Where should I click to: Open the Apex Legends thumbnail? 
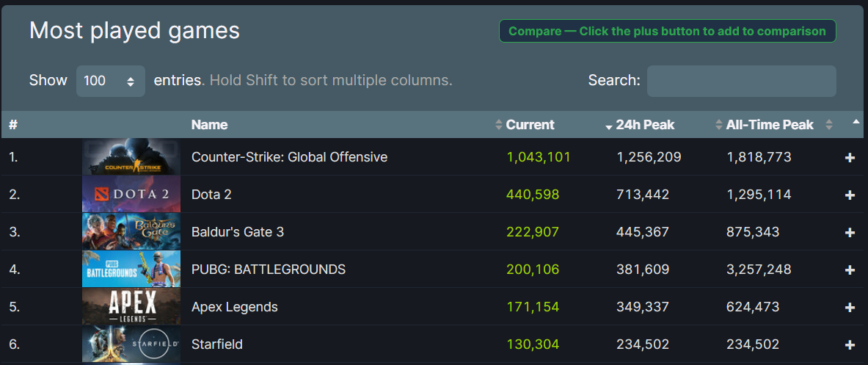(x=131, y=306)
